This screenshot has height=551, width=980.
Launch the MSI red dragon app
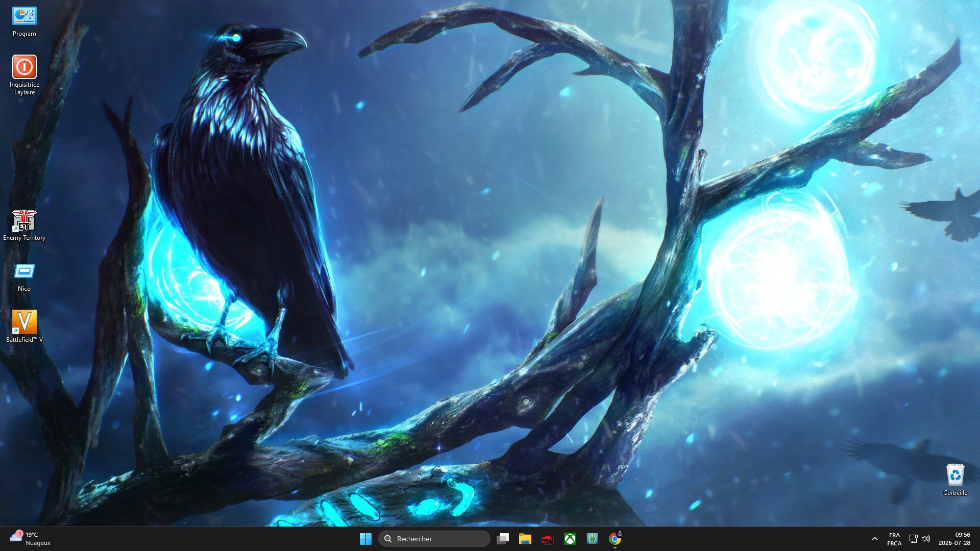click(548, 539)
